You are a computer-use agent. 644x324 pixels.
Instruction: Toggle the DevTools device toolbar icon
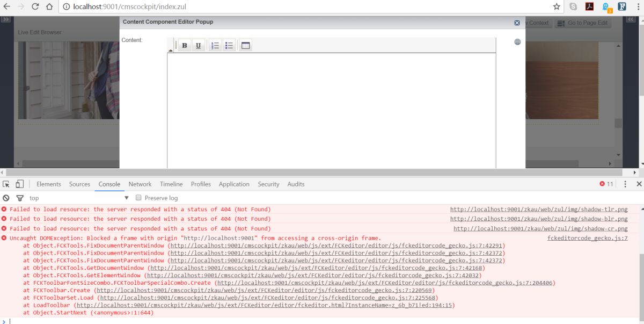coord(19,184)
